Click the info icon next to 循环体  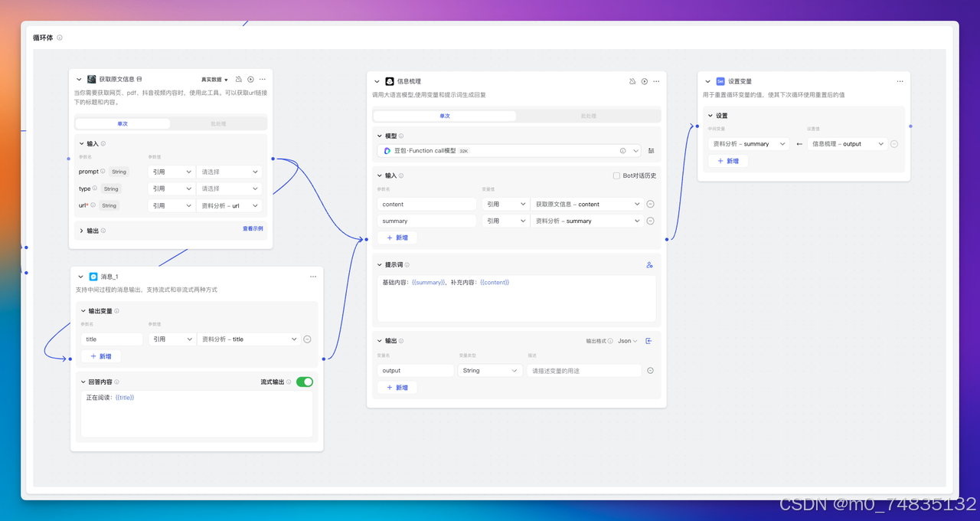[x=60, y=38]
